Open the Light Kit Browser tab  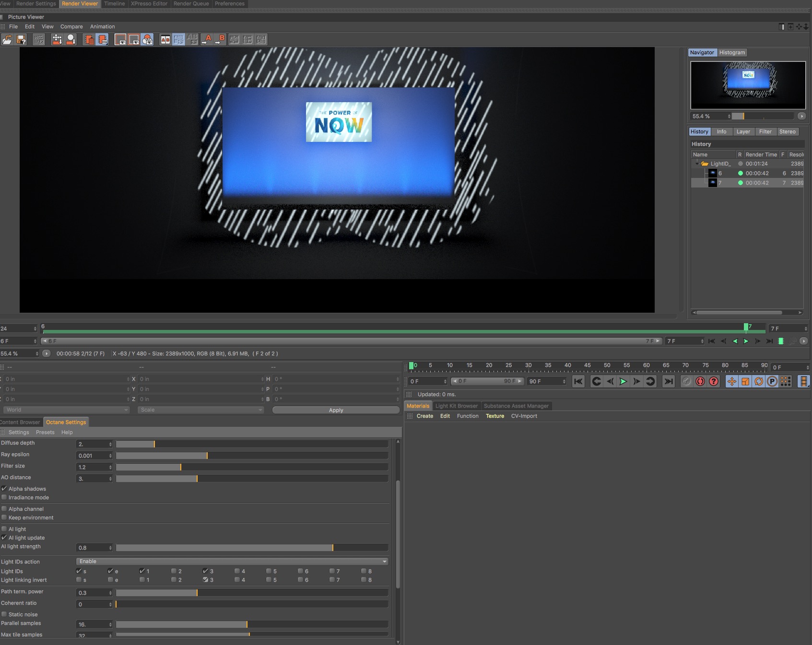click(457, 406)
